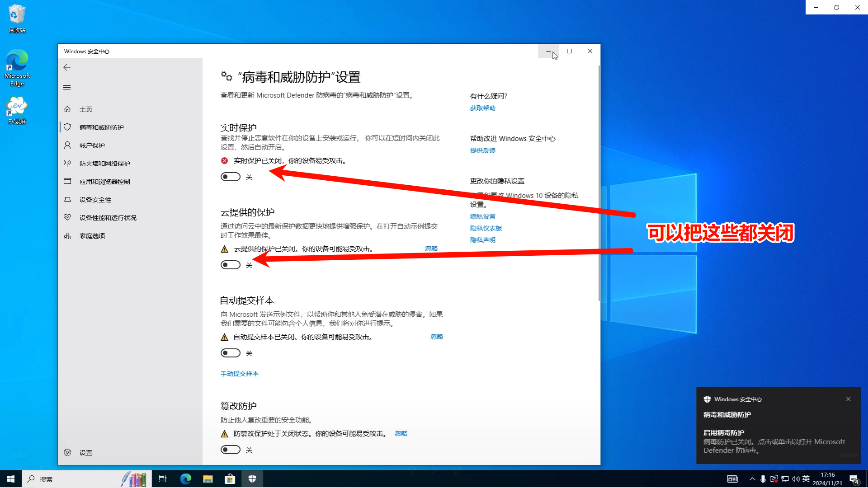This screenshot has width=868, height=488.
Task: Open File Explorer from the taskbar
Action: click(x=208, y=479)
